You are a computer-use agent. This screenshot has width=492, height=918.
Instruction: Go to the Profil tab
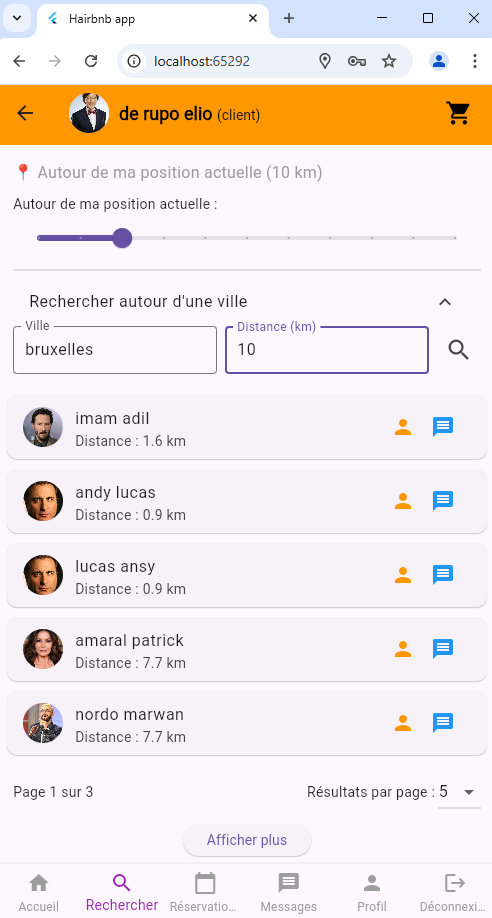tap(372, 892)
